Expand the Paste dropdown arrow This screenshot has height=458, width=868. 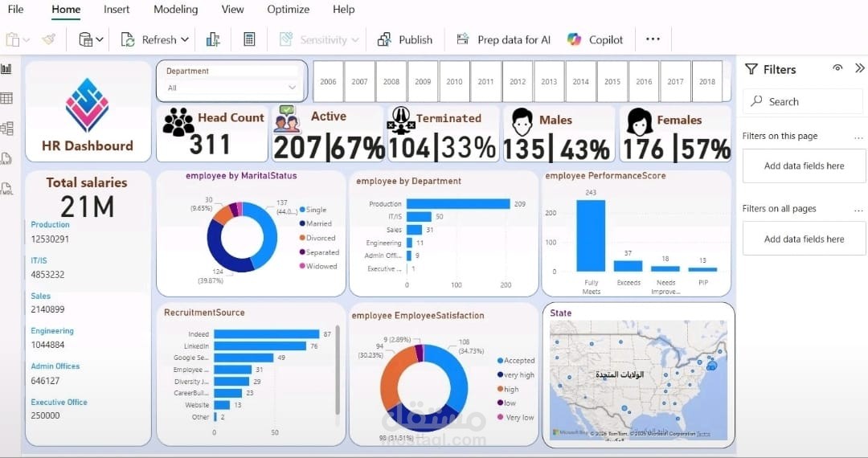[26, 40]
